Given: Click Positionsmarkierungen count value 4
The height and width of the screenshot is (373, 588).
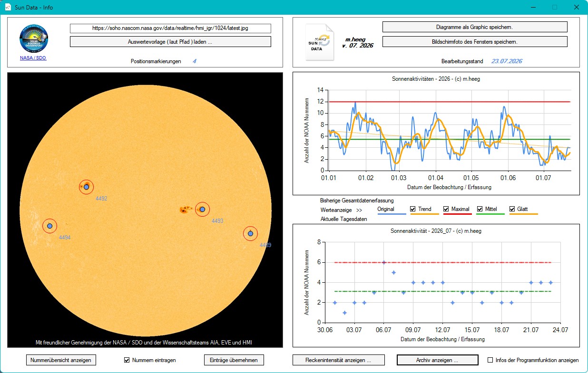Looking at the screenshot, I should click(x=194, y=61).
